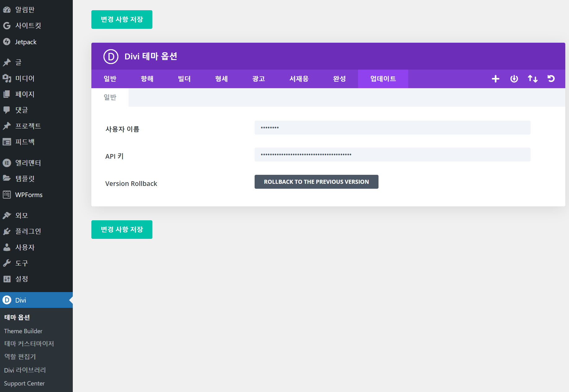
Task: Click the WPForms icon
Action: [7, 195]
